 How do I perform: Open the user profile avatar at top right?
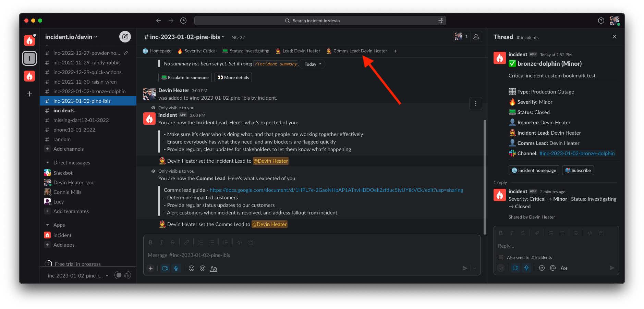tap(614, 21)
